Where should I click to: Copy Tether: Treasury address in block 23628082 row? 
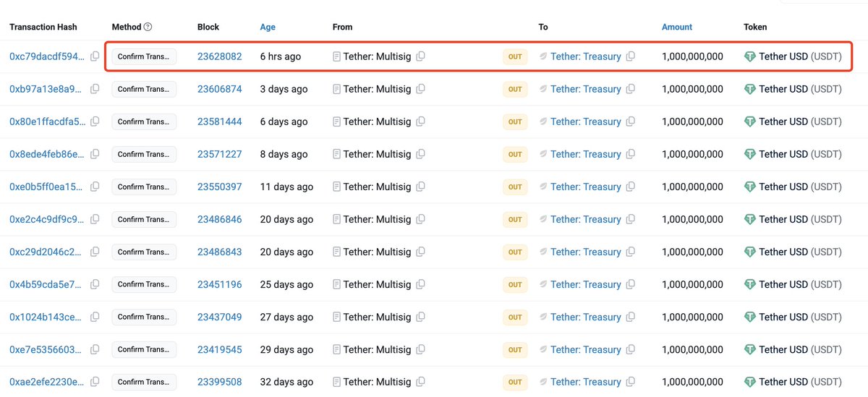click(631, 56)
